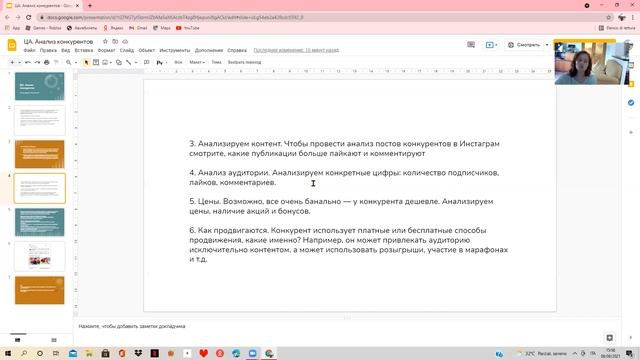
Task: Click the zoom magnifier tool
Action: click(69, 62)
